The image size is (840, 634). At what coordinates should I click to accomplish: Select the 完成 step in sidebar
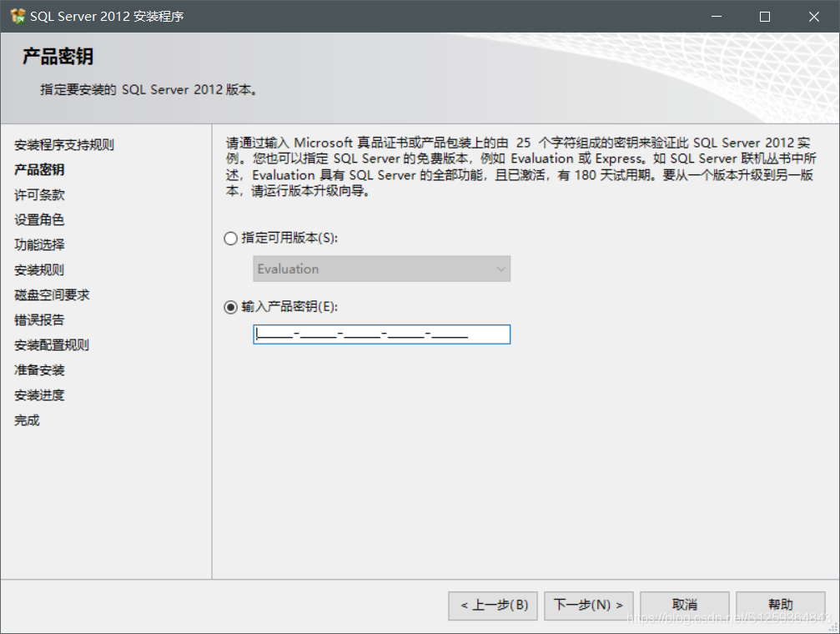[27, 420]
